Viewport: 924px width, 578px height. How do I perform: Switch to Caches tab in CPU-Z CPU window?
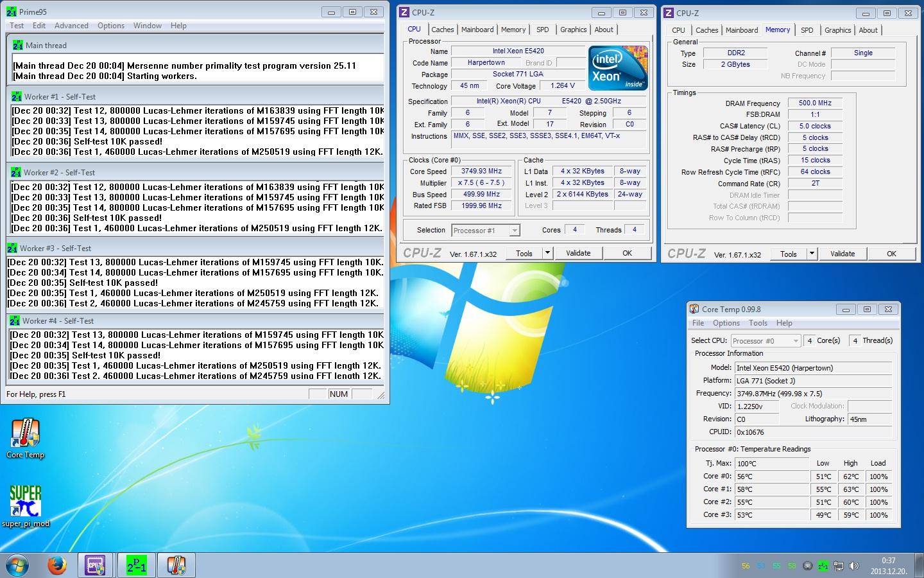click(442, 30)
